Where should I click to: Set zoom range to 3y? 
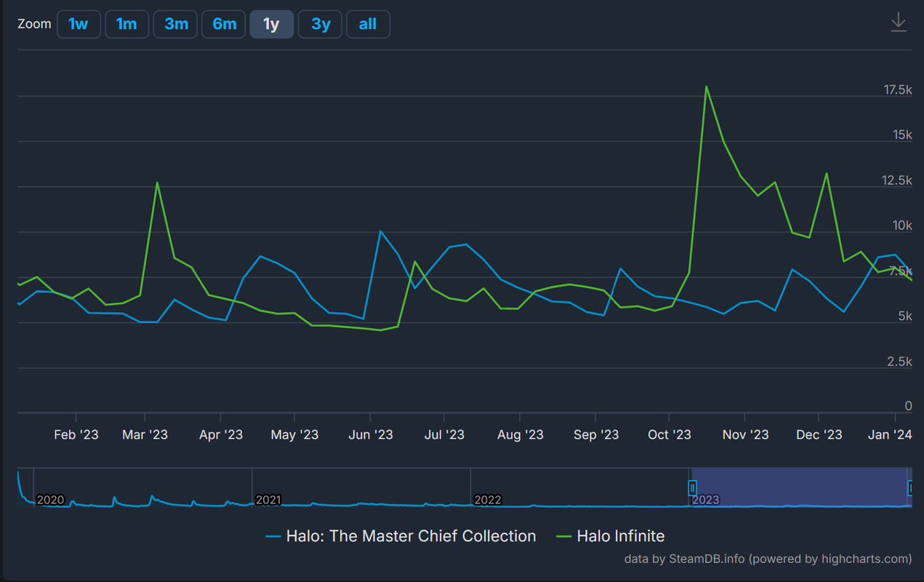coord(320,24)
